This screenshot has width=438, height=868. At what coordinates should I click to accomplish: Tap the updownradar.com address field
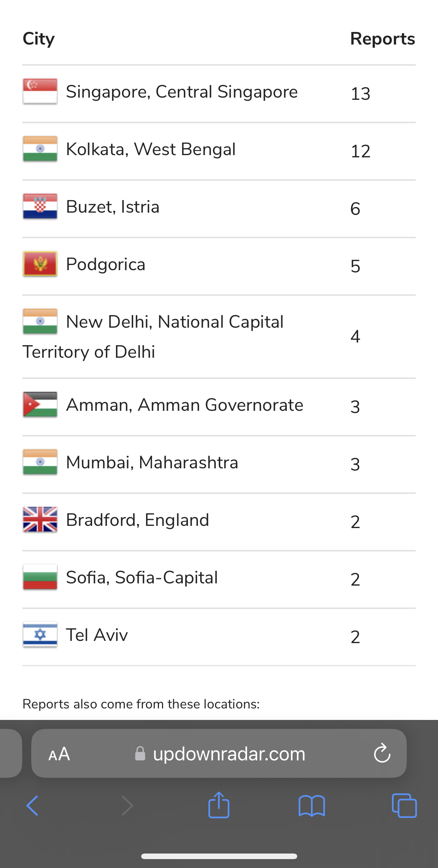(219, 753)
